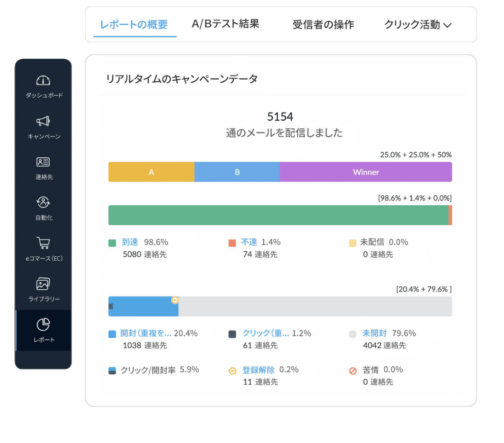Switch to the A/Bテスト結果 tab
Viewport: 504px width, 443px height.
click(225, 24)
